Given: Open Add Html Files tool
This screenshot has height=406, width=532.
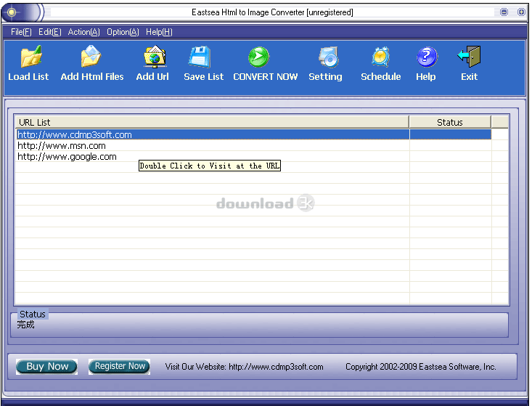Looking at the screenshot, I should click(92, 58).
